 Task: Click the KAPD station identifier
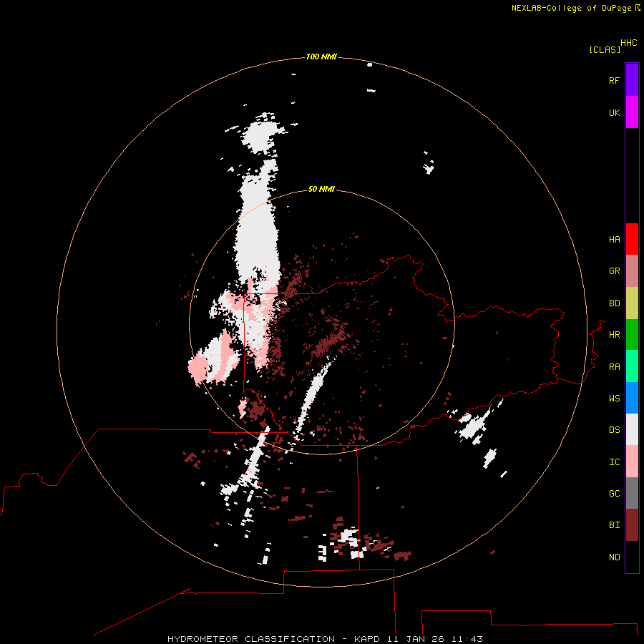click(x=367, y=639)
